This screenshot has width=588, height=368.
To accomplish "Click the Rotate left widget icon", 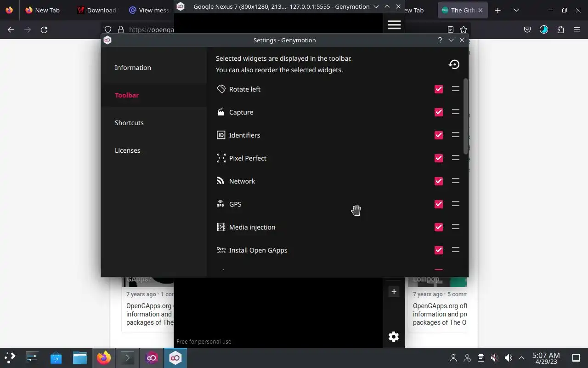I will pos(221,89).
